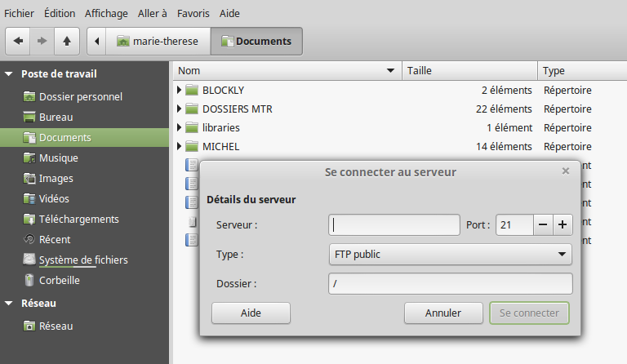Open the Récent sidebar icon
The image size is (627, 364).
(29, 239)
